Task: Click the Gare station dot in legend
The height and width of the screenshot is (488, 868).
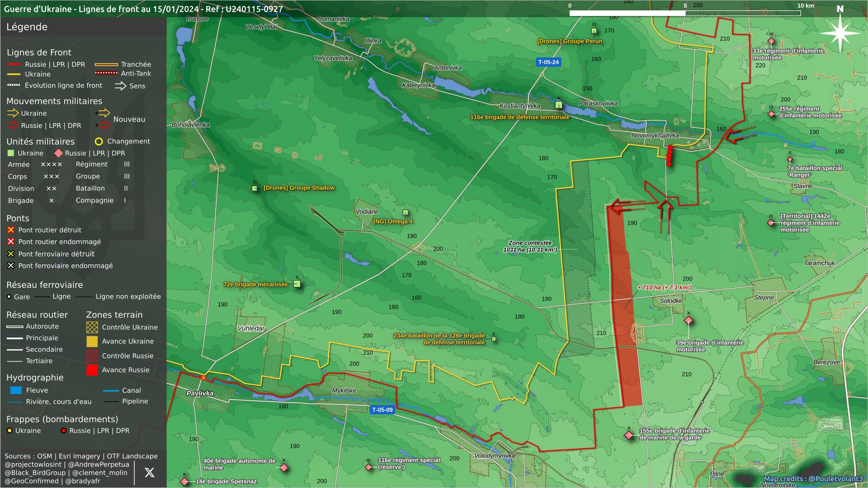Action: click(9, 297)
